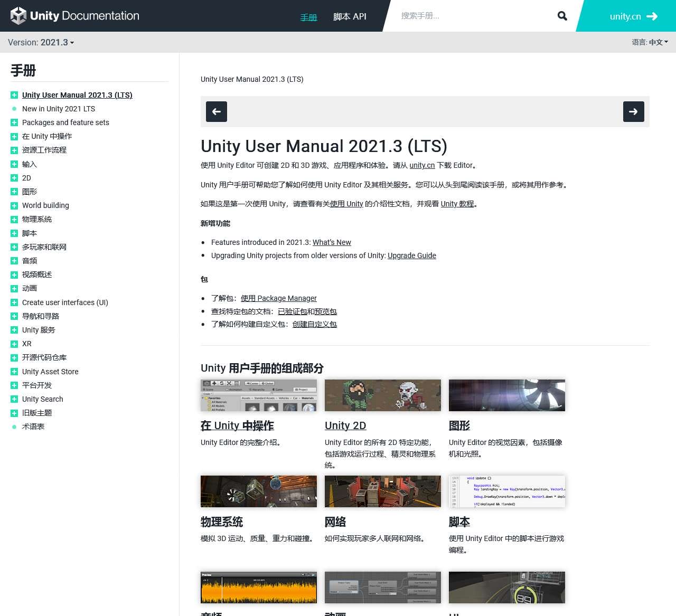Expand the 导航和寻路 plus icon
Viewport: 676px width, 616px height.
(14, 316)
